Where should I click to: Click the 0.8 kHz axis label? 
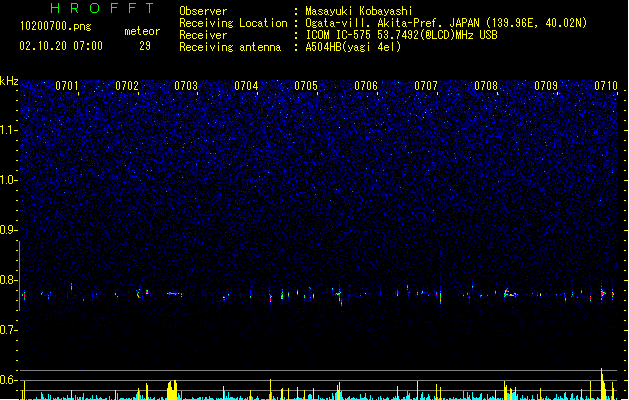coord(8,280)
